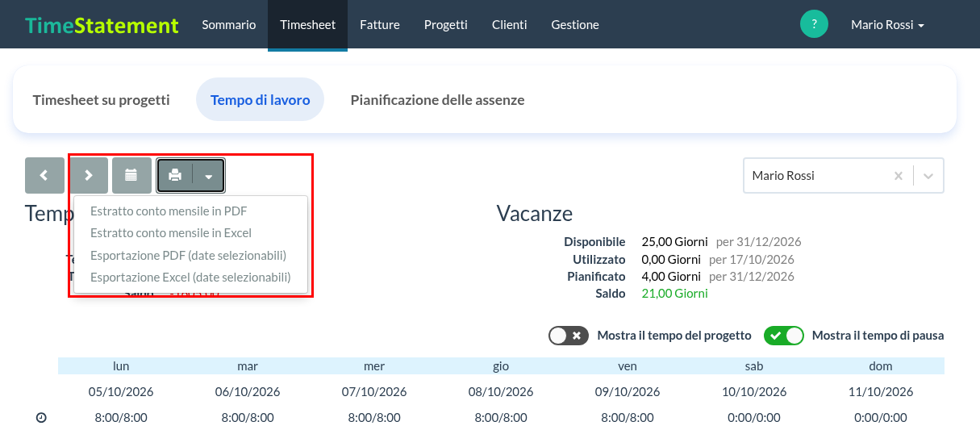Click the dom column header
The width and height of the screenshot is (980, 430).
(x=881, y=366)
